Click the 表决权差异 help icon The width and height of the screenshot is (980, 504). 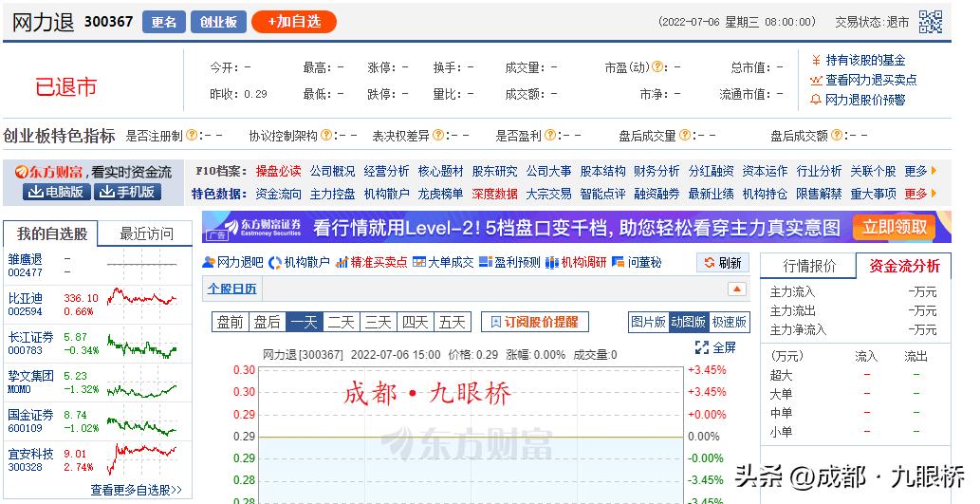point(438,135)
